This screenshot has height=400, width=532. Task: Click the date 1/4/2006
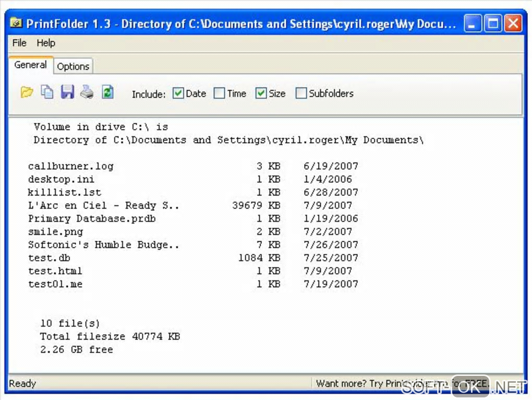[328, 179]
